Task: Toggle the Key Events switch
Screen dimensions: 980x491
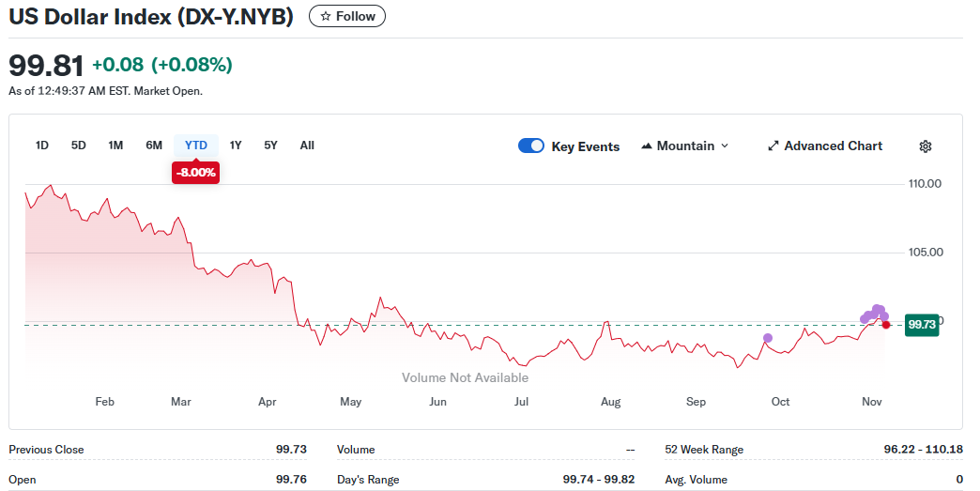Action: pyautogui.click(x=531, y=146)
